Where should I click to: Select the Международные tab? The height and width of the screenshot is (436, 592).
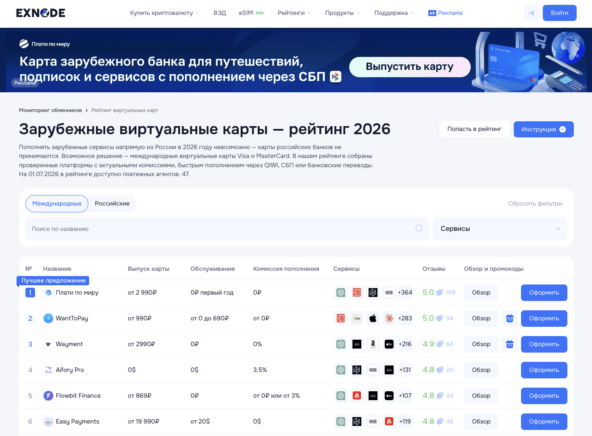[x=57, y=203]
